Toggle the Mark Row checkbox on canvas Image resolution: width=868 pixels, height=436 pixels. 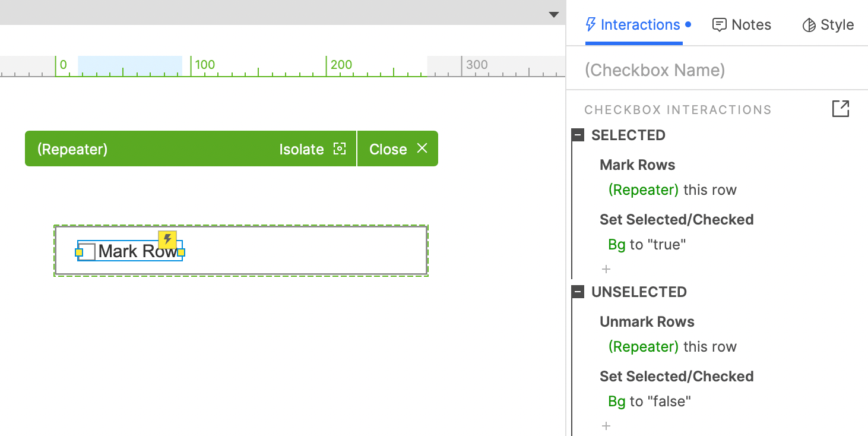coord(87,252)
